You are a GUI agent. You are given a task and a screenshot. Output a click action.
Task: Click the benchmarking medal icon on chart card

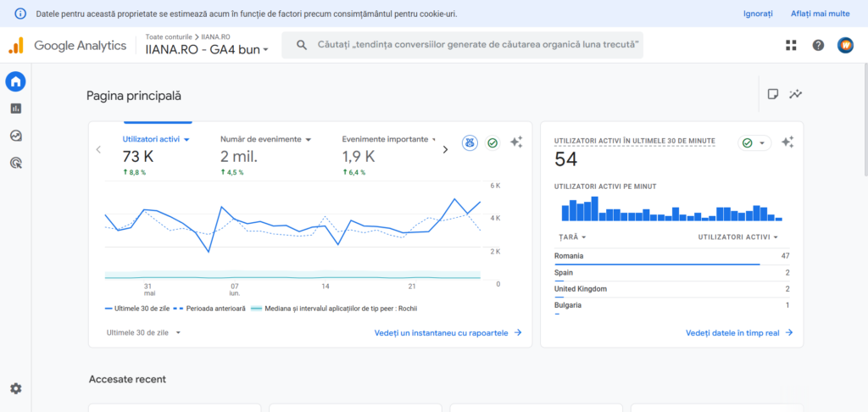coord(470,143)
